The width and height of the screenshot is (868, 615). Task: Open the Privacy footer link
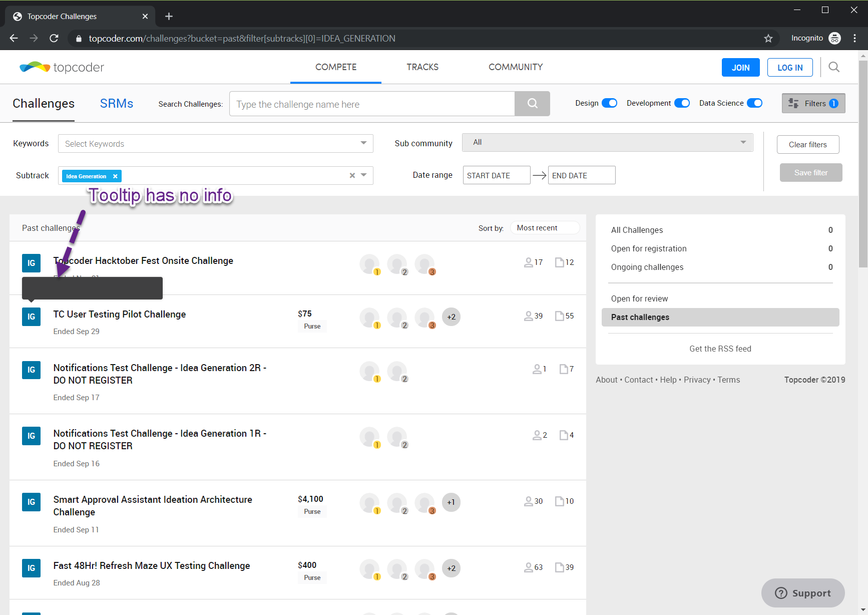[x=697, y=380]
